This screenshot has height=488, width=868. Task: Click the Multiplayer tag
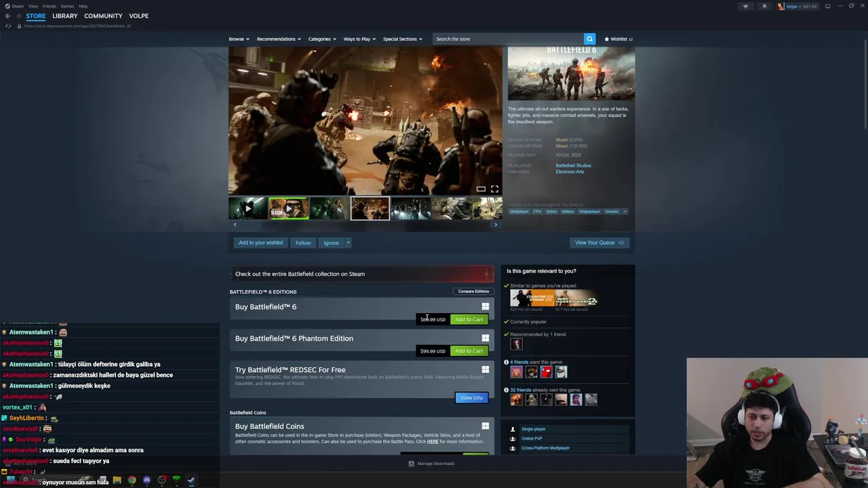pos(519,211)
